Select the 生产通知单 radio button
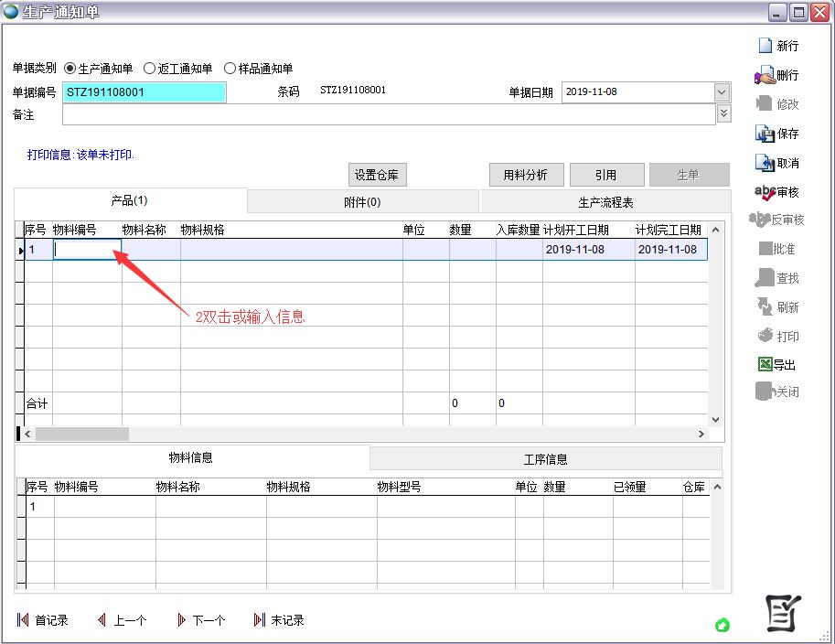 coord(70,69)
